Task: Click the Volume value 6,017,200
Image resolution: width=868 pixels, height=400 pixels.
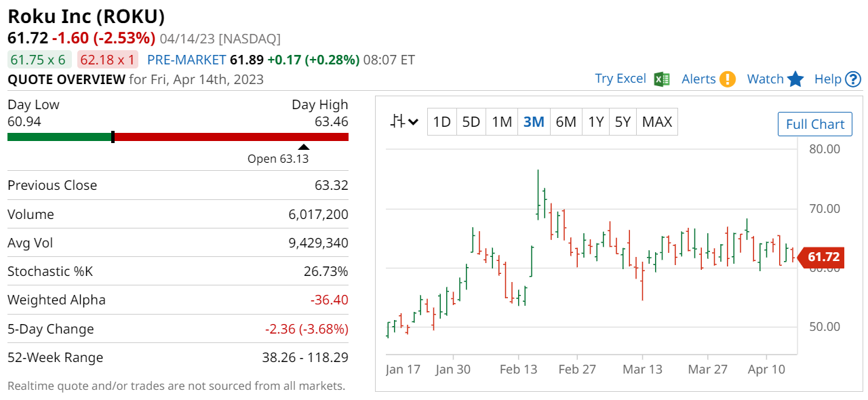Action: point(318,214)
